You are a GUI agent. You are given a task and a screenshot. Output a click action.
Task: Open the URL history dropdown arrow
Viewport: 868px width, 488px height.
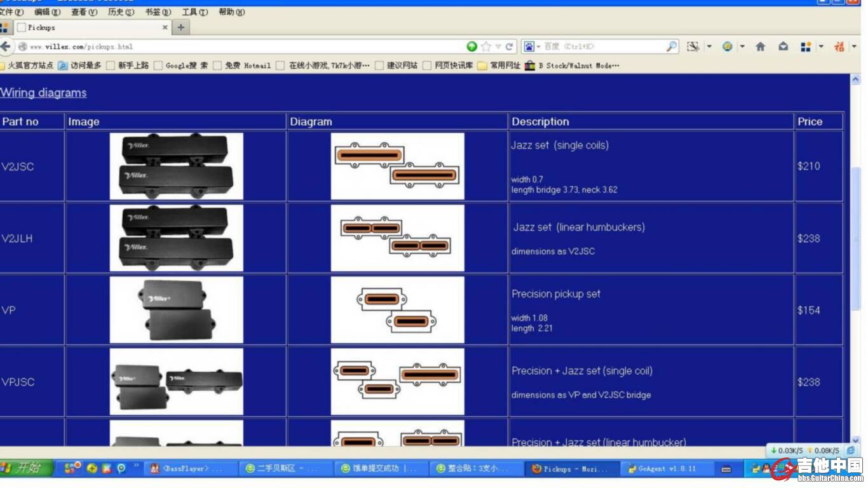(x=498, y=46)
